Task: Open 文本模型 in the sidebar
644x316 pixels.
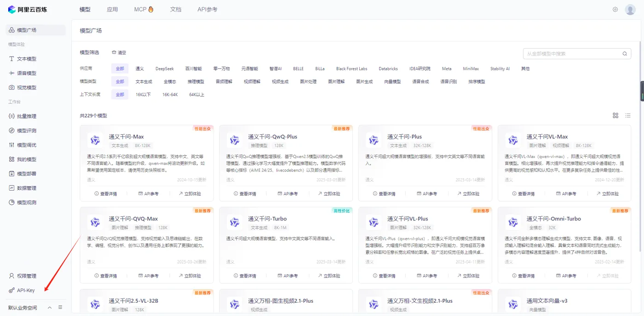Action: point(36,59)
